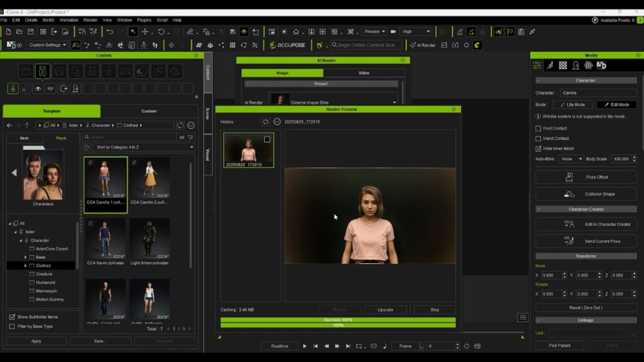Click the Success 100% progress bar
This screenshot has height=362, width=644.
338,320
